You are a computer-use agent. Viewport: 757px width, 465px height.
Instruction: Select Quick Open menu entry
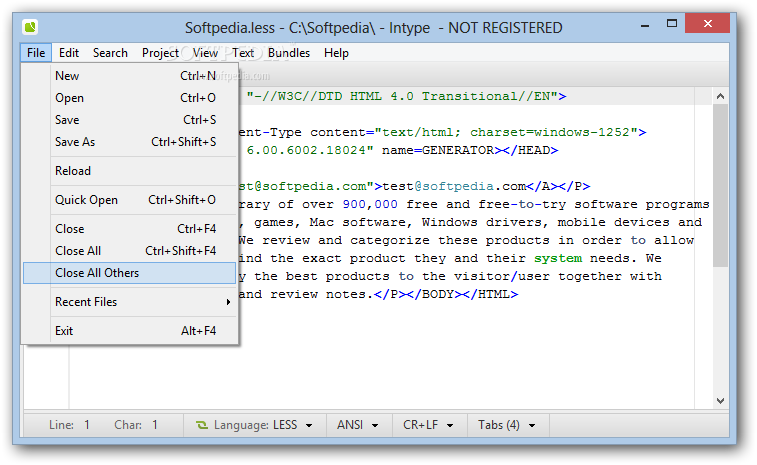[129, 200]
